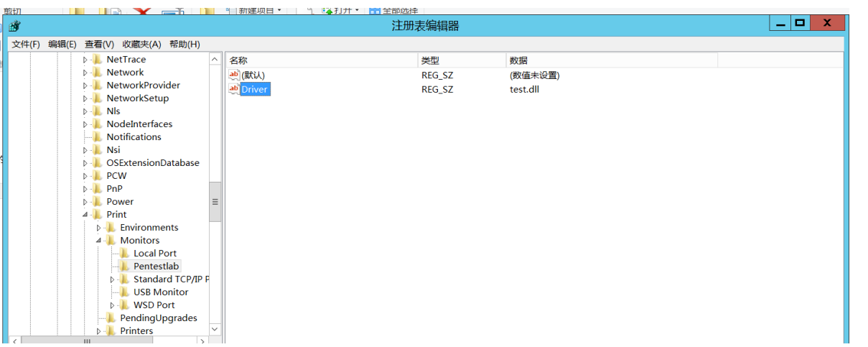Viewport: 868px width, 347px height.
Task: Click the Registry Editor title bar icon
Action: pyautogui.click(x=15, y=26)
